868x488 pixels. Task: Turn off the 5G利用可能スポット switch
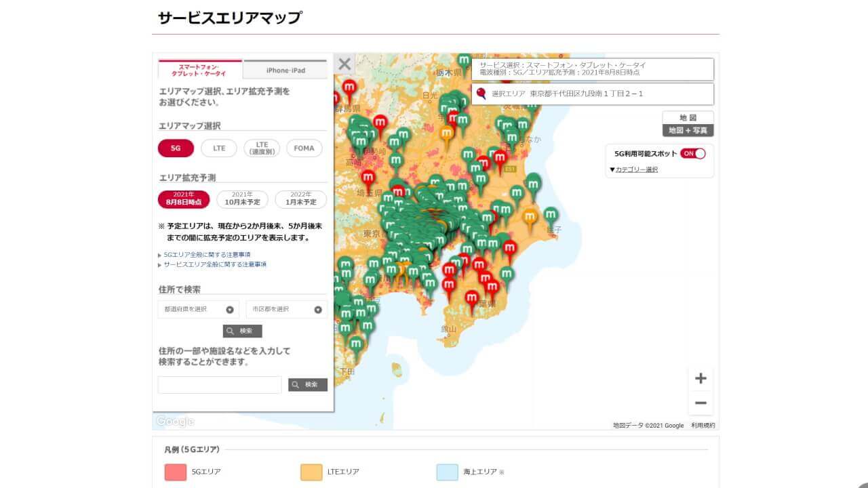691,154
